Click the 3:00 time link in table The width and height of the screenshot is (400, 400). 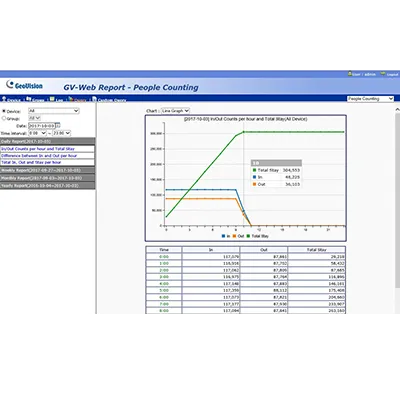[164, 277]
